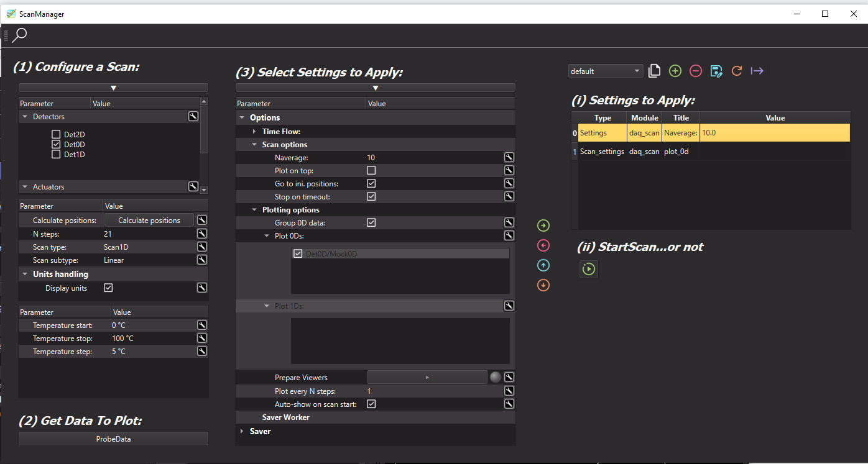Collapse the Scan options group
The height and width of the screenshot is (464, 868).
tap(254, 145)
